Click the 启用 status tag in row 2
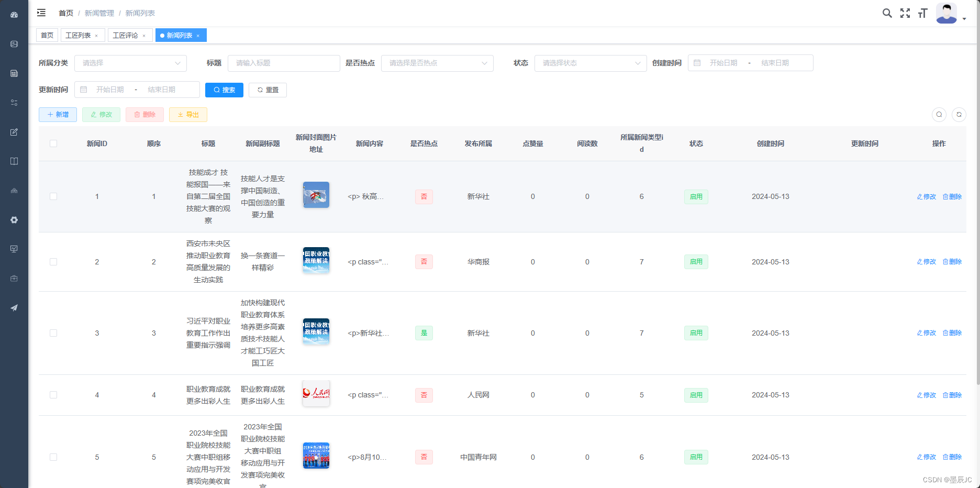The height and width of the screenshot is (488, 980). click(x=696, y=262)
